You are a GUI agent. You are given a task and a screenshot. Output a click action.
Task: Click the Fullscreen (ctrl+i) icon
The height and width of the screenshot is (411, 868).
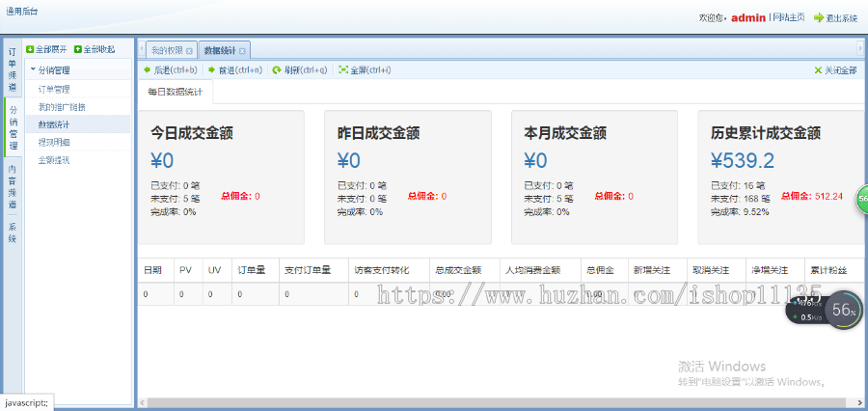pos(343,69)
